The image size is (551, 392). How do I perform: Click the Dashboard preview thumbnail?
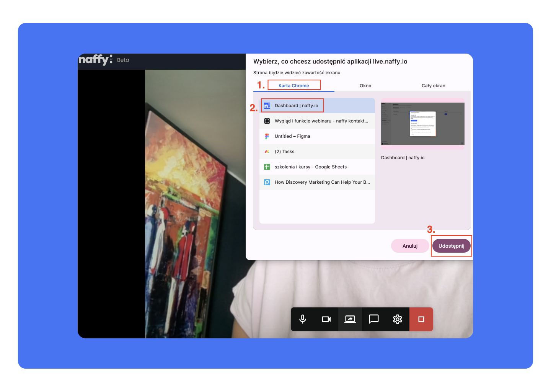click(423, 124)
